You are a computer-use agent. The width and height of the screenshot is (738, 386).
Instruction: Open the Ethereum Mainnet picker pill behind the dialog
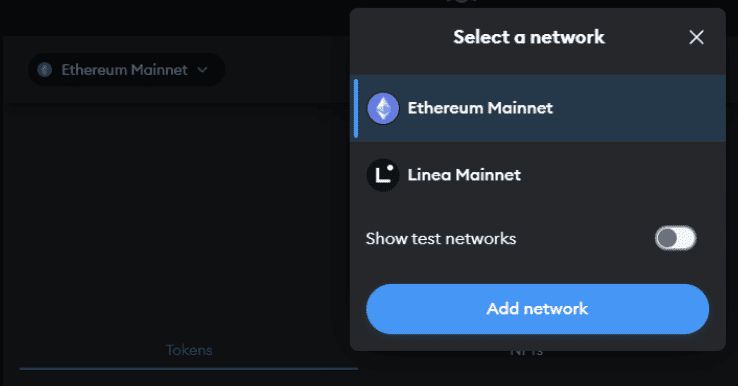(x=126, y=70)
